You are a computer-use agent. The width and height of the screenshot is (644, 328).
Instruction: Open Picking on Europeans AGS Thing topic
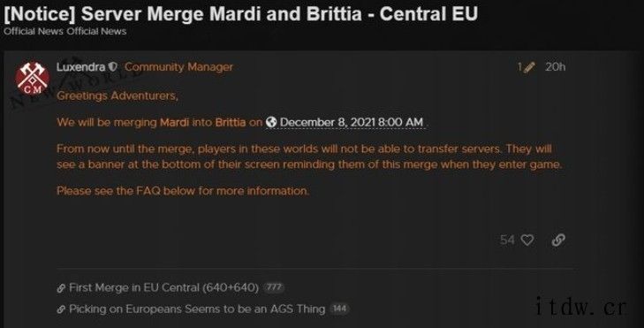tap(197, 309)
